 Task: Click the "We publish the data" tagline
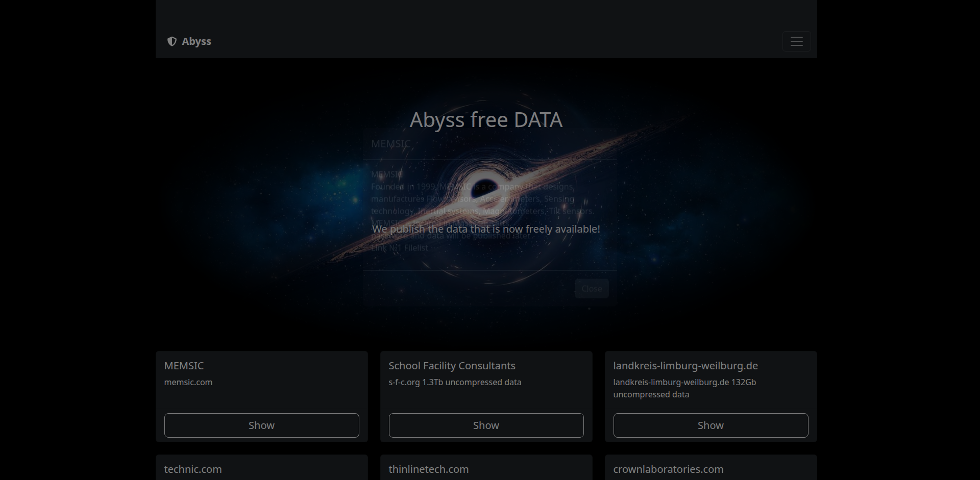pos(486,229)
